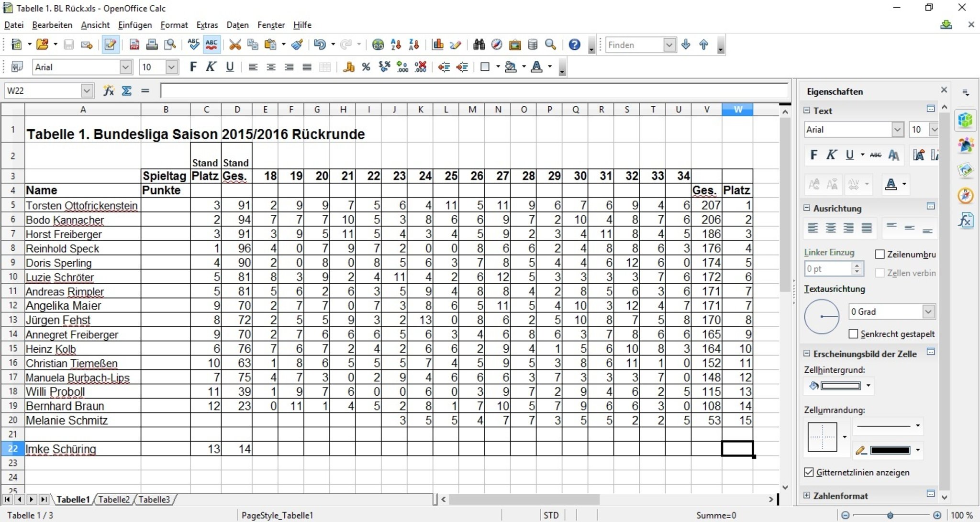Click the Save document icon
Screen dimensions: 980x522
pos(69,45)
